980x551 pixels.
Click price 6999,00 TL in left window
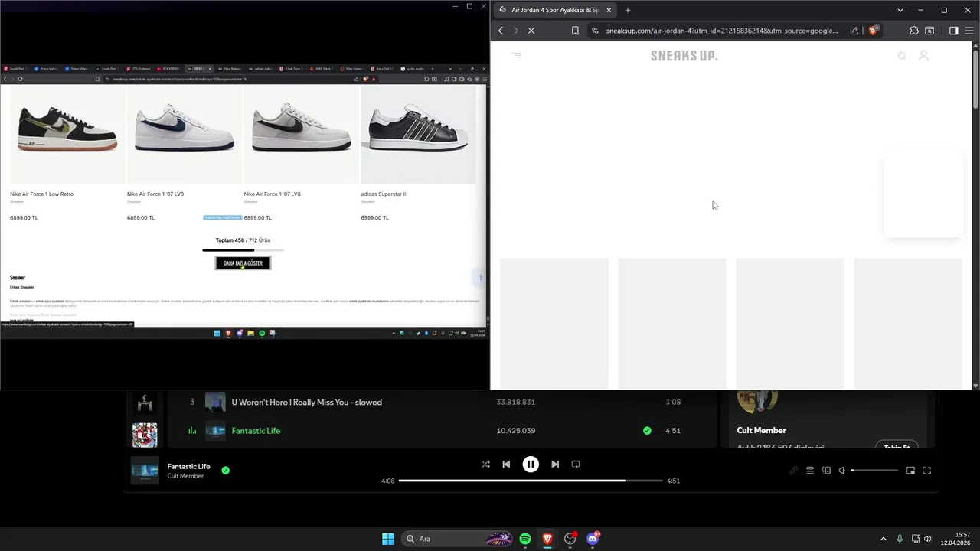point(375,218)
